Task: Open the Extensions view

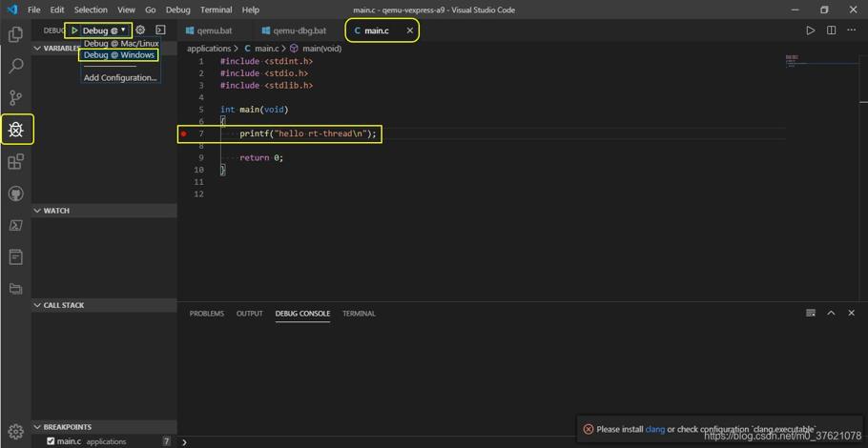Action: (x=16, y=161)
